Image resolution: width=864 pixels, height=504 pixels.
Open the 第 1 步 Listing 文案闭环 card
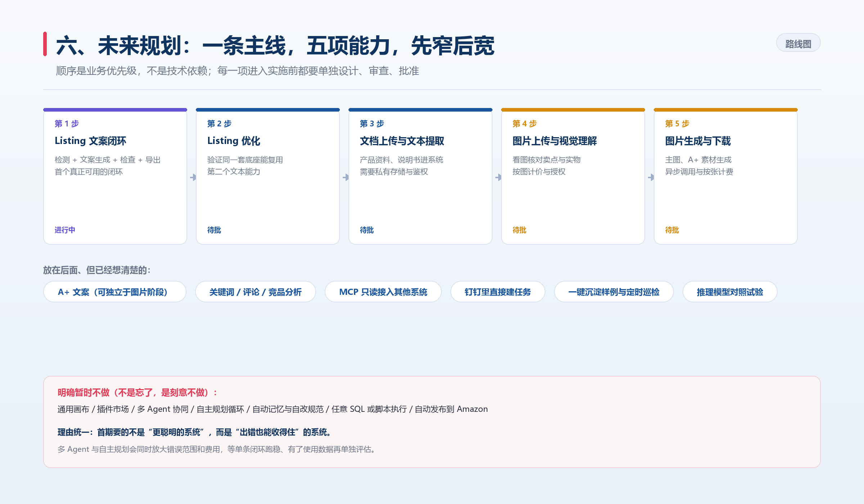pos(115,176)
